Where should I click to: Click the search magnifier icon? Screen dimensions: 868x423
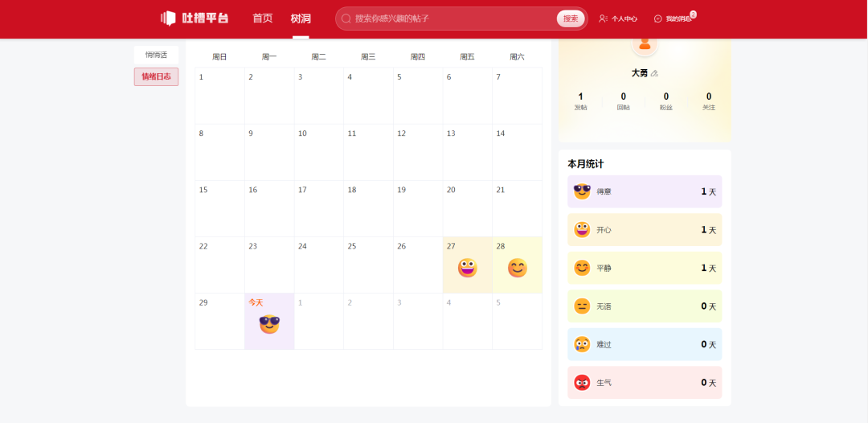346,18
